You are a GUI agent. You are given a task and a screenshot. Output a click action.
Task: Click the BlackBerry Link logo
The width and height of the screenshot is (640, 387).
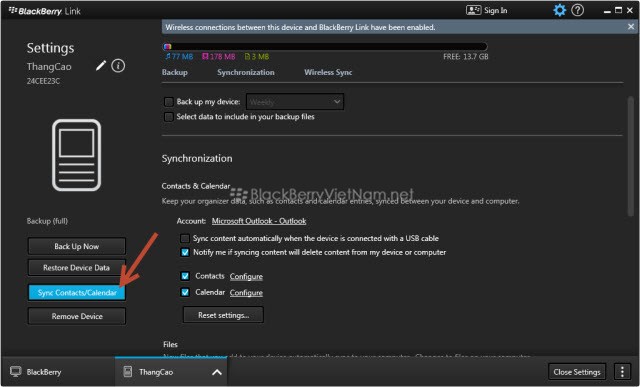(x=45, y=11)
